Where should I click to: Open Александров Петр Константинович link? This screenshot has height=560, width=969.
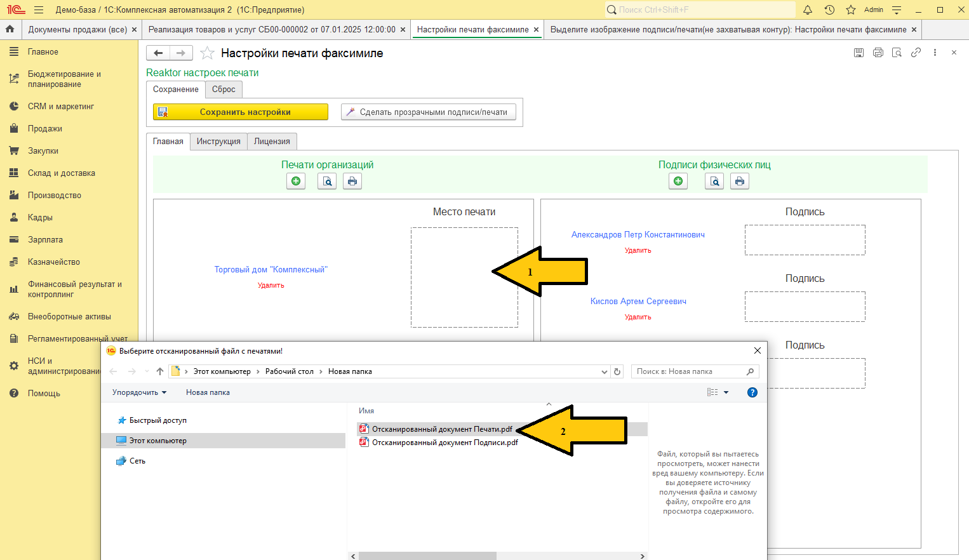pyautogui.click(x=638, y=235)
